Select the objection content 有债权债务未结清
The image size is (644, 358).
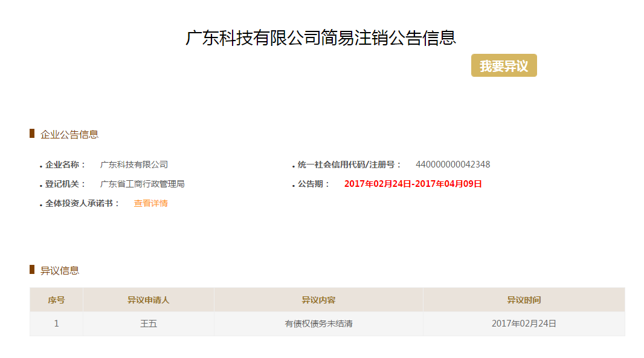pos(318,324)
